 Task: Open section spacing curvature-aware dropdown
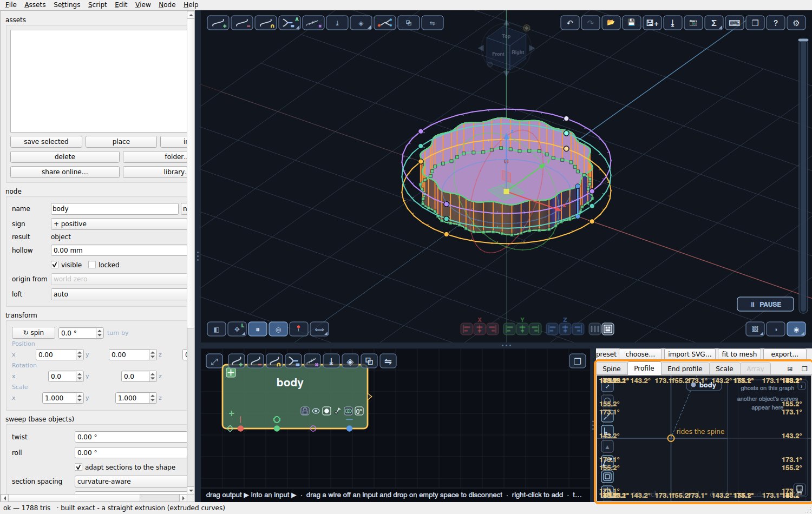(131, 481)
